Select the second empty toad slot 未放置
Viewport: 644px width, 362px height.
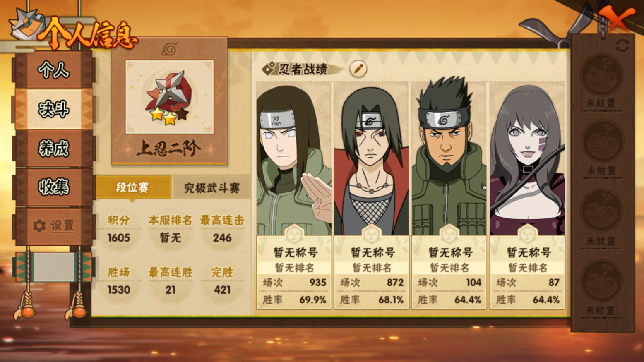tap(601, 150)
